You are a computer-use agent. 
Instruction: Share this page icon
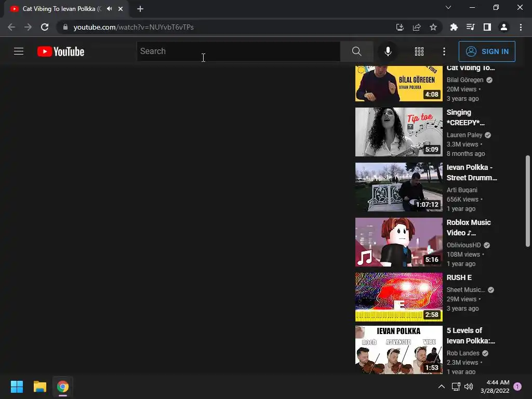417,27
